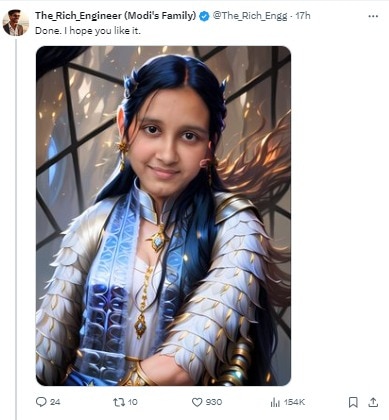Select the tweet text "Done. I hope you like it."
Viewport: 389px width, 420px height.
[x=88, y=31]
